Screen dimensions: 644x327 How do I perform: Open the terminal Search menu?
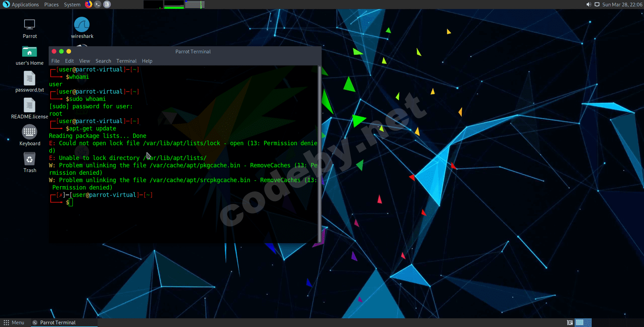pos(103,61)
